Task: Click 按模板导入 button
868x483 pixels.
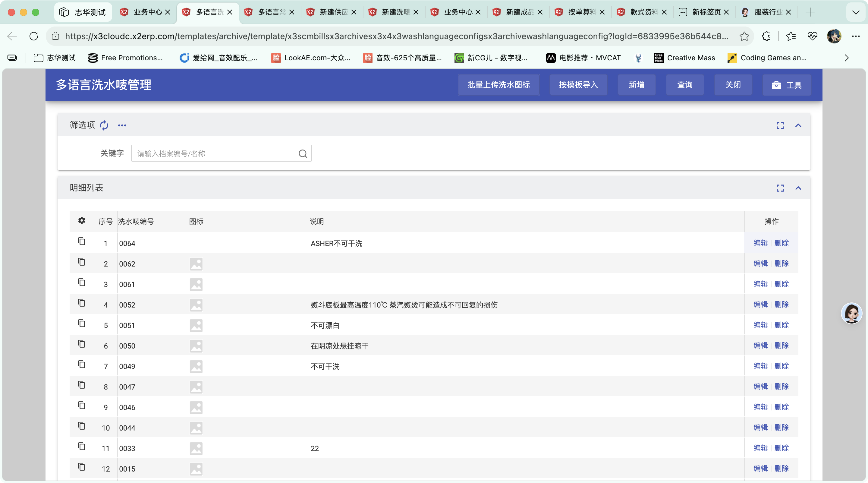Action: (579, 85)
